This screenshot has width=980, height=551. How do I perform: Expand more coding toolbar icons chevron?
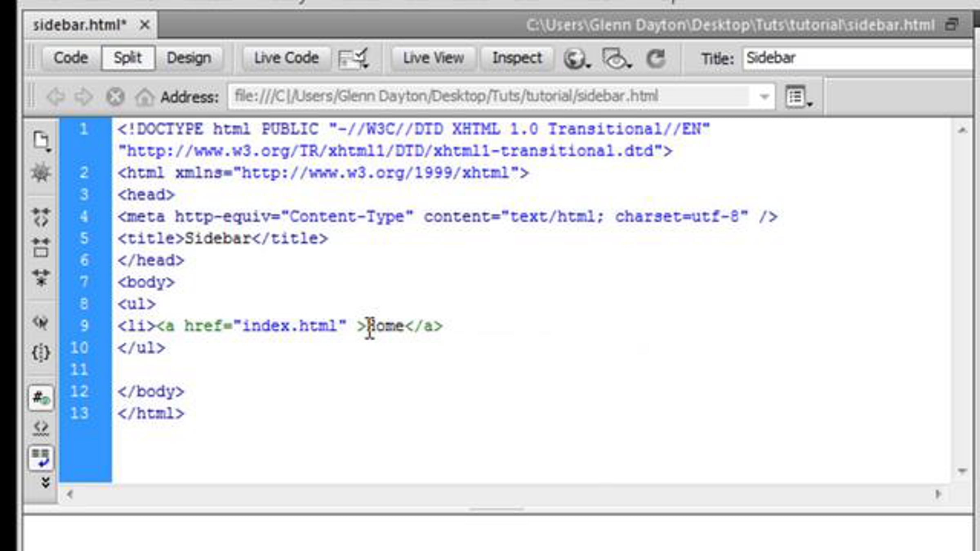point(45,483)
